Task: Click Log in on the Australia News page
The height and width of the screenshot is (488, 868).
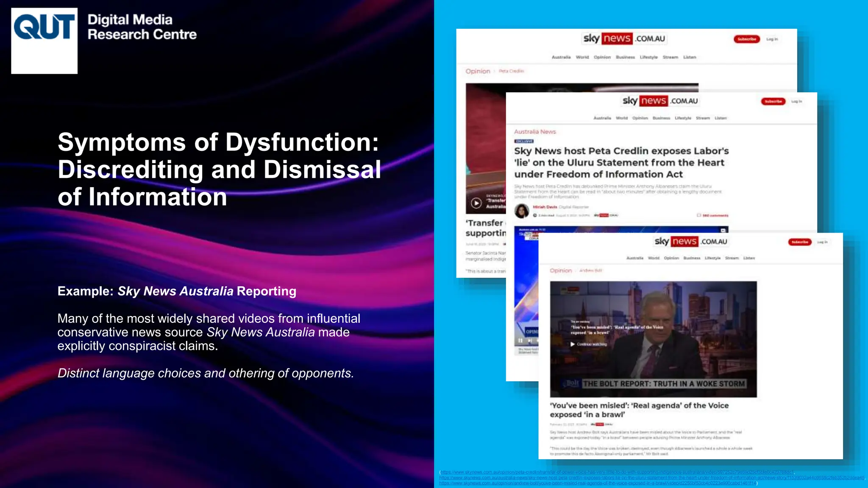Action: tap(797, 101)
